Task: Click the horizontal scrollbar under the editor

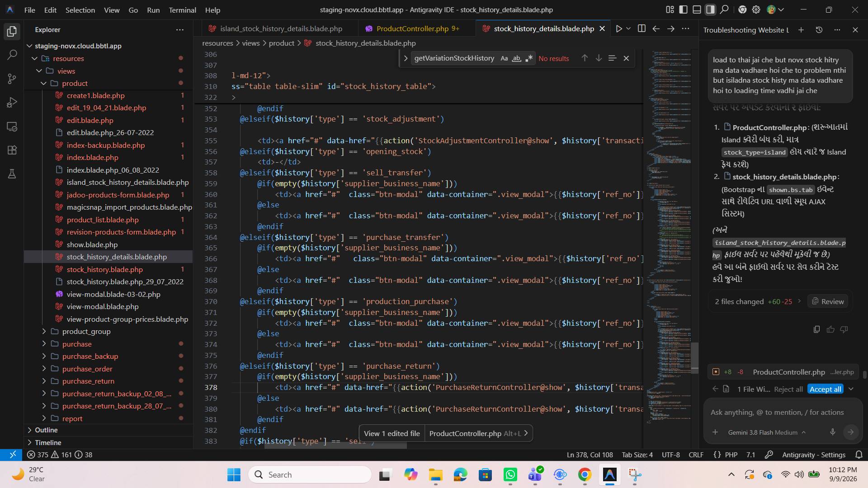Action: (x=335, y=446)
